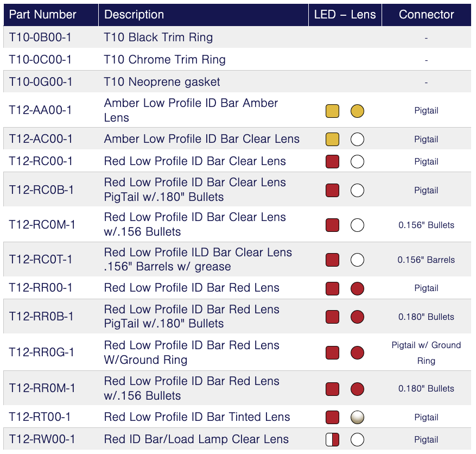Viewport: 476px width, 454px height.
Task: Click the tinted lens circle for T12-RT00-1
Action: click(x=357, y=418)
